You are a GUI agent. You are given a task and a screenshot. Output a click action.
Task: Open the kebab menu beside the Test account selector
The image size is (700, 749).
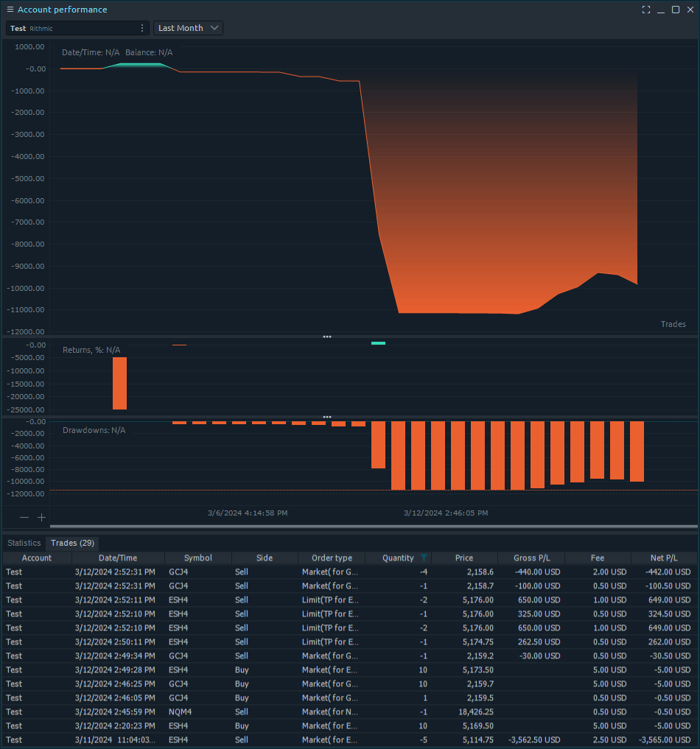point(142,28)
